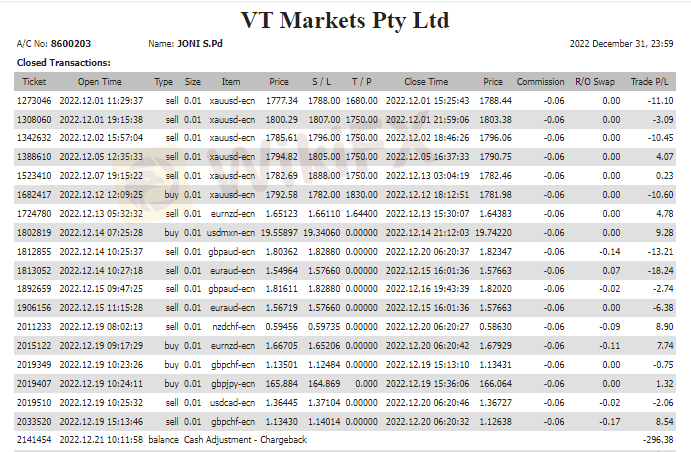Click the R/O Swap column header
This screenshot has height=452, width=691.
[x=594, y=82]
